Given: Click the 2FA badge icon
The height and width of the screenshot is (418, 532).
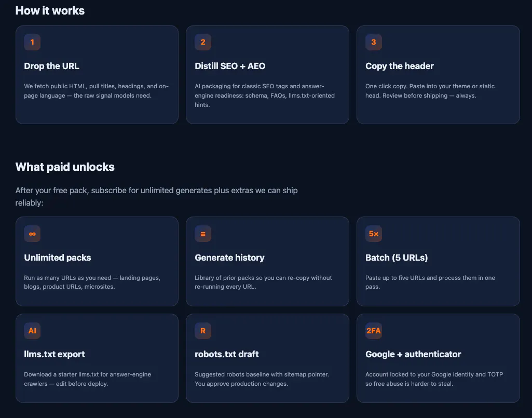Looking at the screenshot, I should point(374,331).
